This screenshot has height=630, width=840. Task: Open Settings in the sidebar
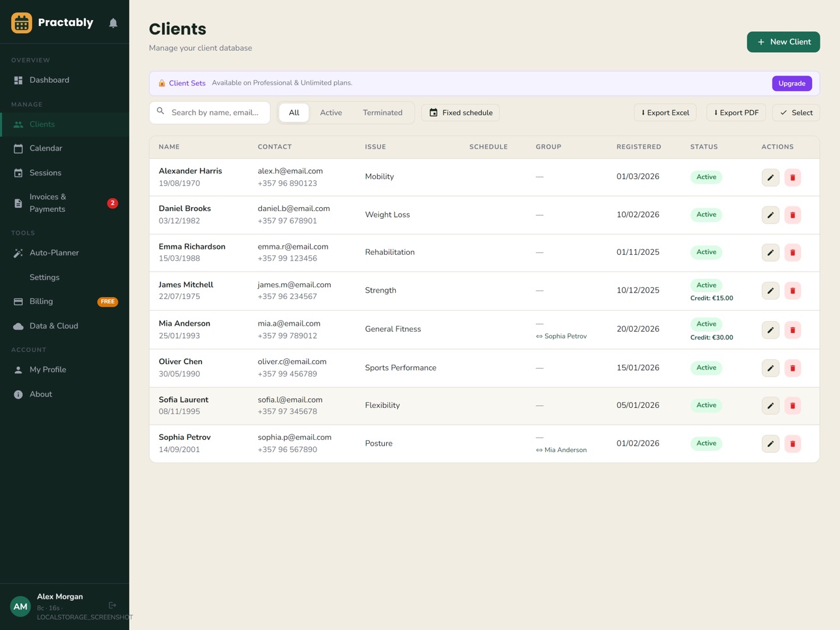pos(64,278)
